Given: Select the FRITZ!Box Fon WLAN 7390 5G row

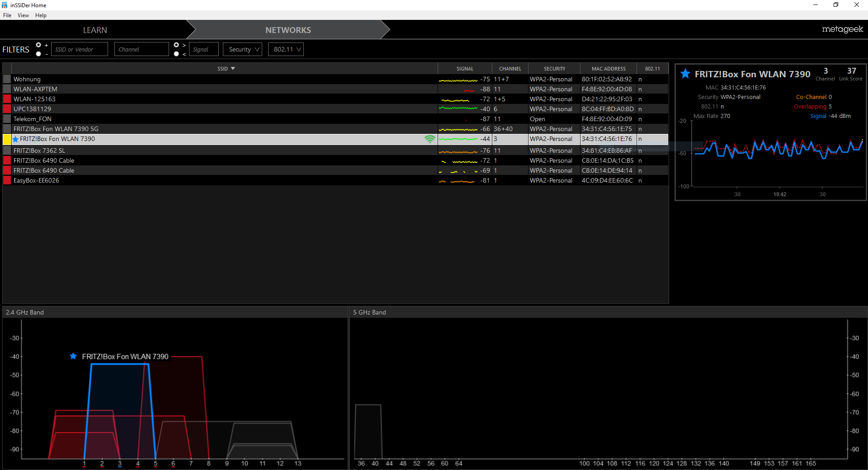Looking at the screenshot, I should [335, 129].
